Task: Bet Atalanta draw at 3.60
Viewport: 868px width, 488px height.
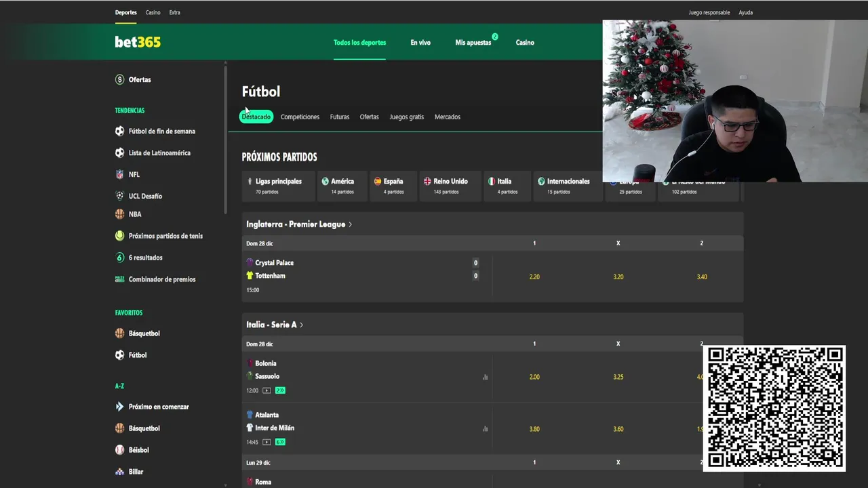Action: 618,428
